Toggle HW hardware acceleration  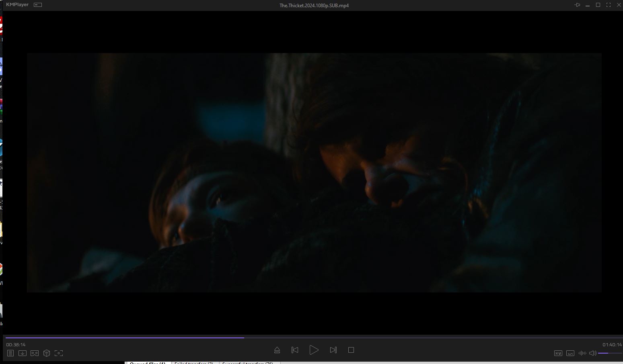[x=558, y=353]
